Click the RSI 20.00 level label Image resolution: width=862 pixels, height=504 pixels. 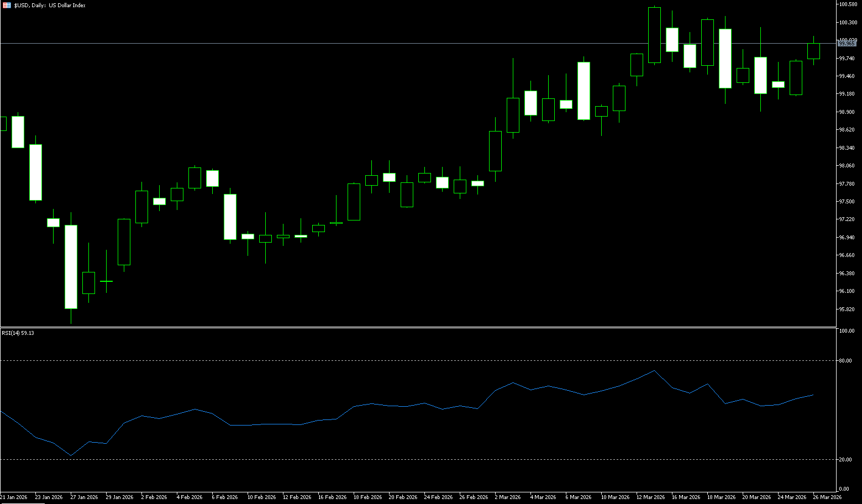coord(845,460)
